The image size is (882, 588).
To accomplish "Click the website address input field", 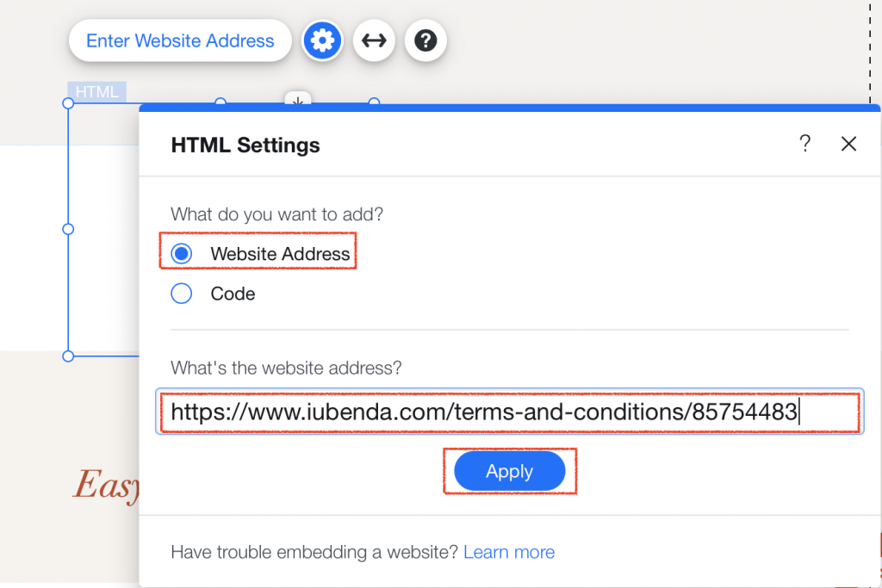I will point(510,412).
